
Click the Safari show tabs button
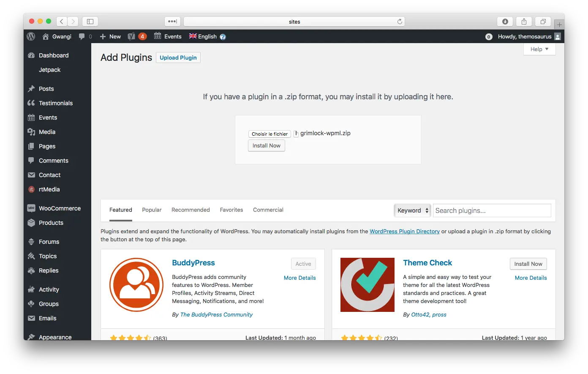click(x=543, y=21)
